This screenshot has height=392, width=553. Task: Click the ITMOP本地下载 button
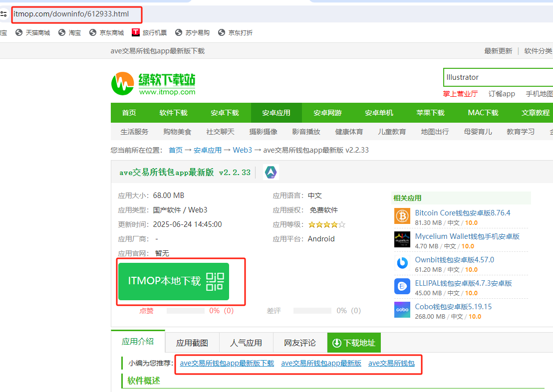point(173,281)
